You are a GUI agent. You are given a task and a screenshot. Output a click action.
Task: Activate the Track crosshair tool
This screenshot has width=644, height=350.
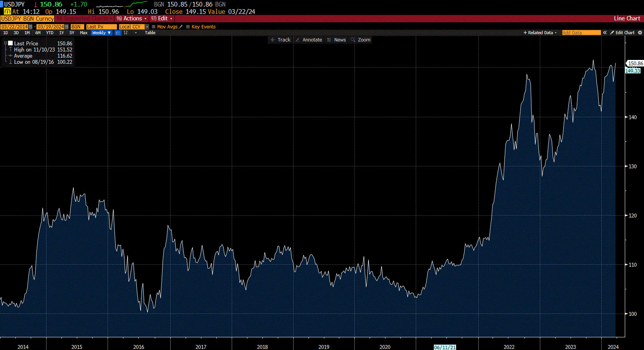281,40
